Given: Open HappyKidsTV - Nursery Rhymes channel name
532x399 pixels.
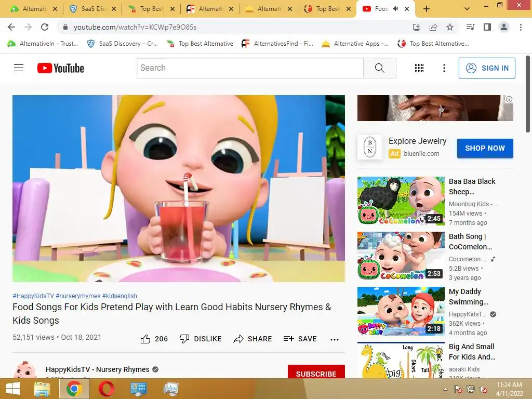Looking at the screenshot, I should [98, 369].
